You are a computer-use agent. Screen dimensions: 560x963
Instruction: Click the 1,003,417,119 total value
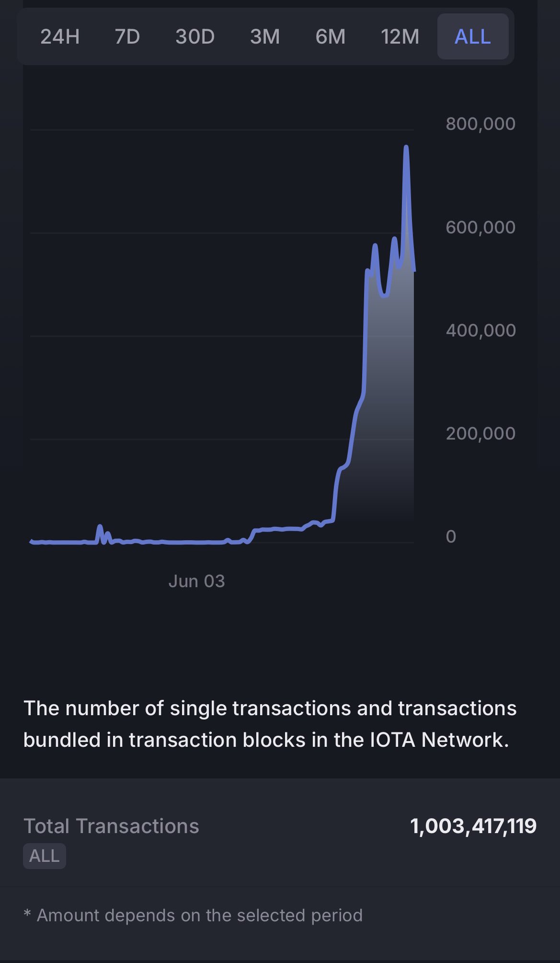tap(473, 826)
